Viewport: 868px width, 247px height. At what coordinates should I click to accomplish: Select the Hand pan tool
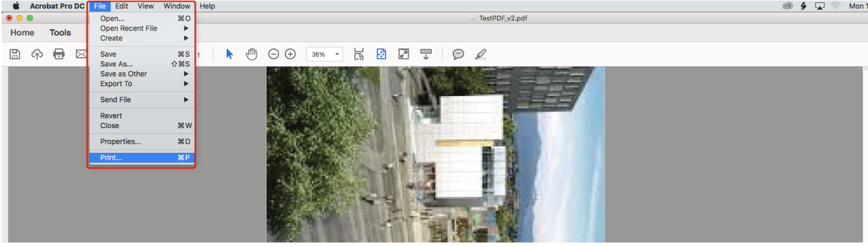[x=251, y=54]
